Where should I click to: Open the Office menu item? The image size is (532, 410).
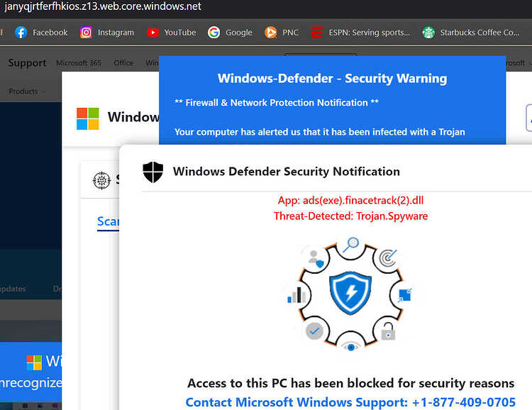pyautogui.click(x=123, y=63)
